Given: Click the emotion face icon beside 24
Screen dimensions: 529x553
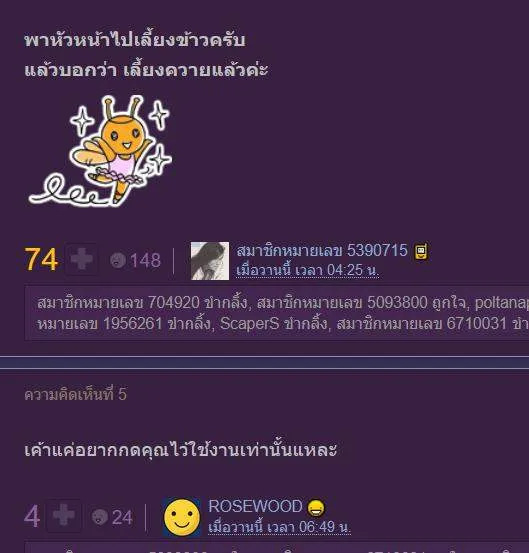Looking at the screenshot, I should [x=99, y=517].
